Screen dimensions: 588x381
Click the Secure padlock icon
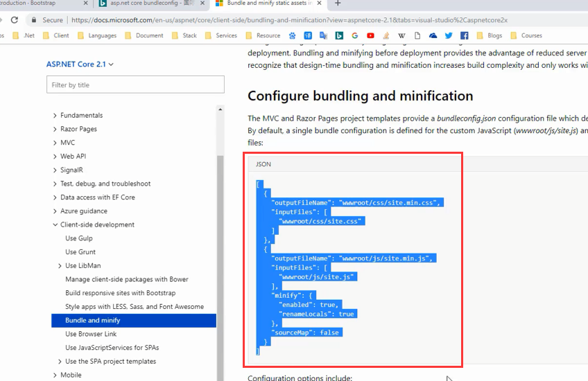(34, 20)
